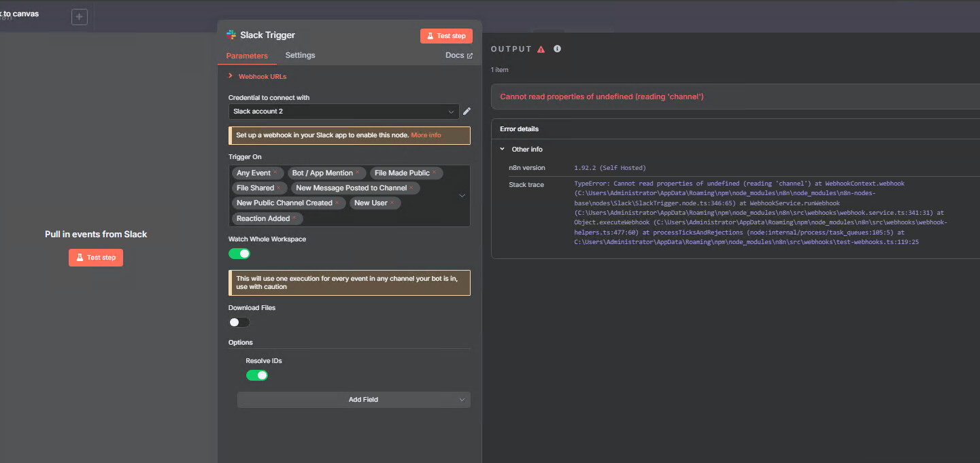Click 'Pull in events from Slack' text
Screen dimensions: 980x463
96,234
